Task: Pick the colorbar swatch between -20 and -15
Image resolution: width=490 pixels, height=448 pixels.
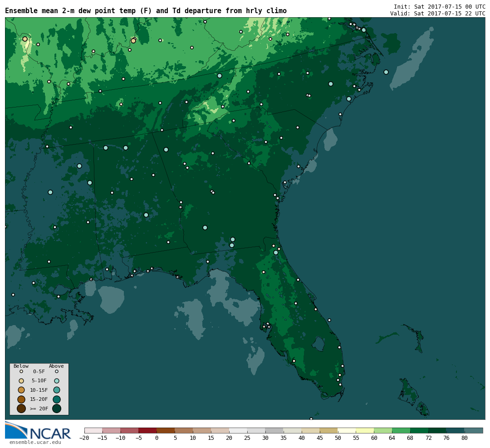Action: coord(93,430)
